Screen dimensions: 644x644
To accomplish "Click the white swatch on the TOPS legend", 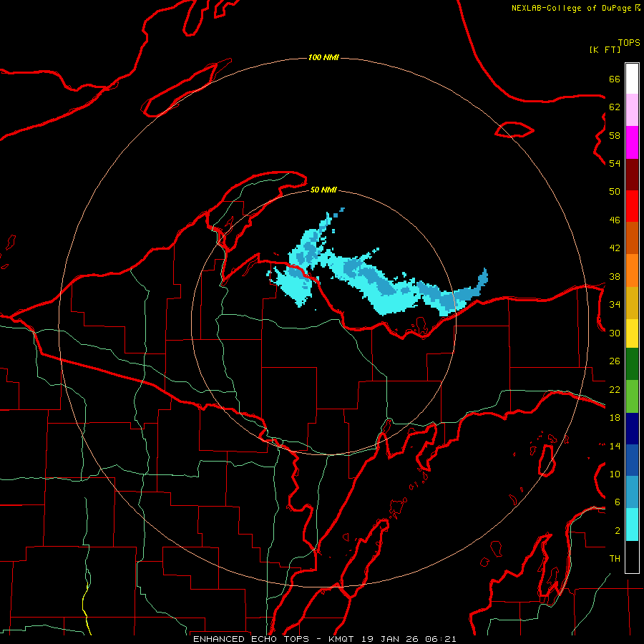I will coord(632,79).
